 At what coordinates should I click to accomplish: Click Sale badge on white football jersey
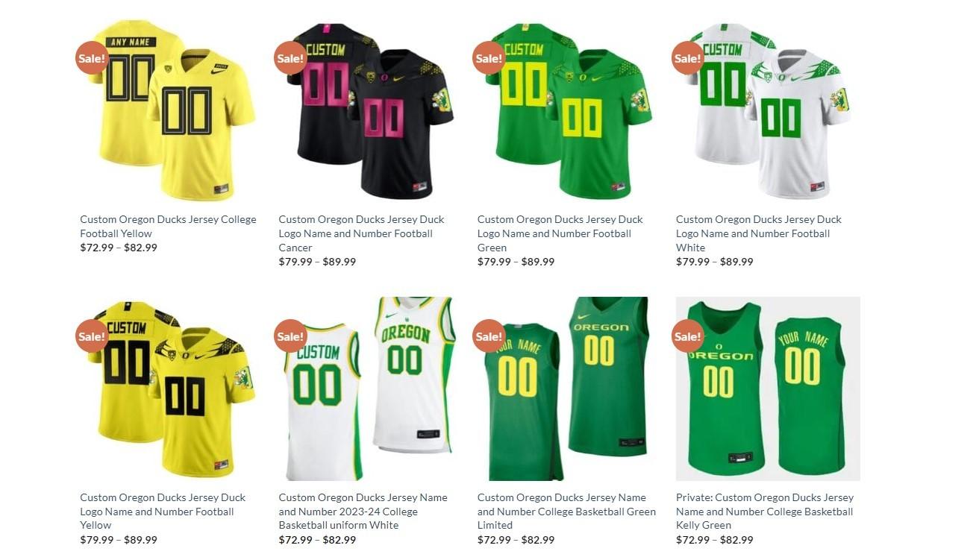(x=687, y=58)
